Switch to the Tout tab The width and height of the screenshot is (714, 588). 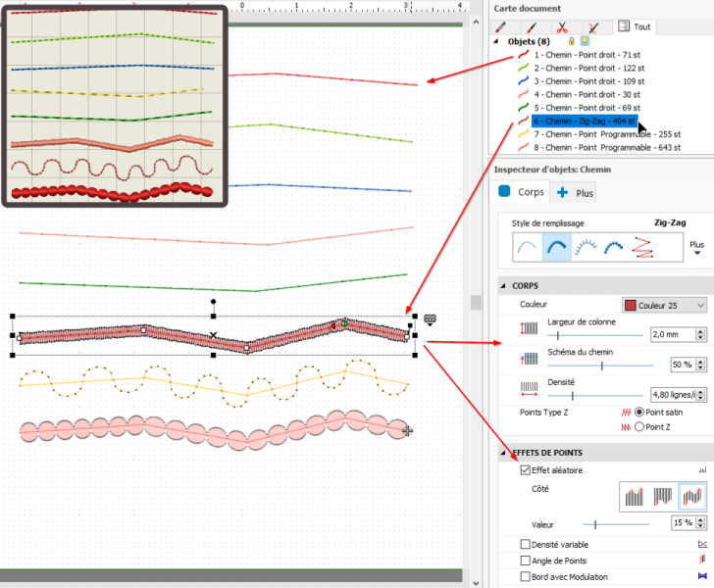635,26
